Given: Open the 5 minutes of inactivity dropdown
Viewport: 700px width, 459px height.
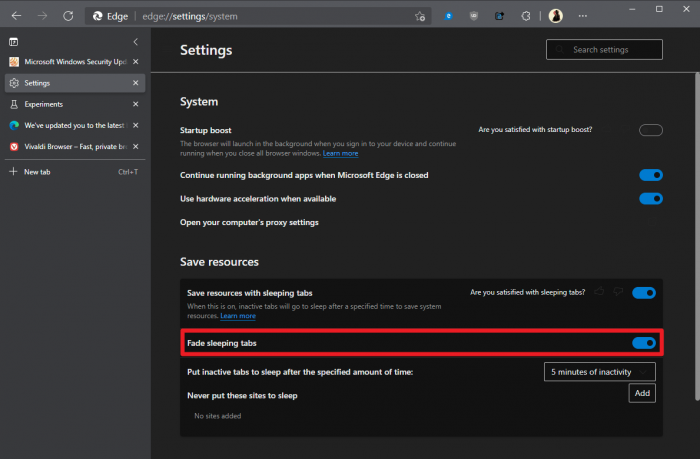Looking at the screenshot, I should [600, 372].
